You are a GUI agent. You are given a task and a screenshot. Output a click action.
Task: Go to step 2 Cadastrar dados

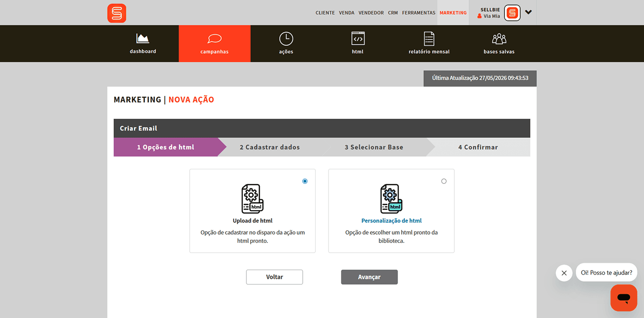[x=270, y=147]
